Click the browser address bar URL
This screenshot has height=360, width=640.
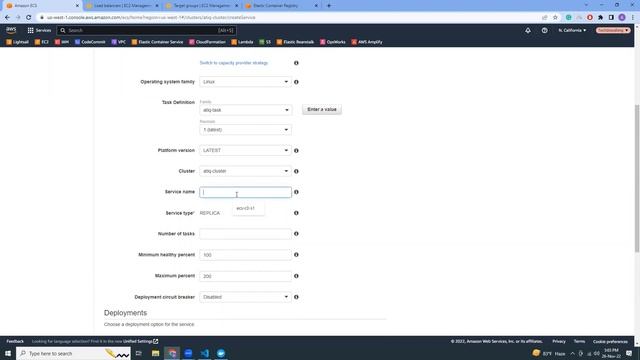click(x=151, y=18)
